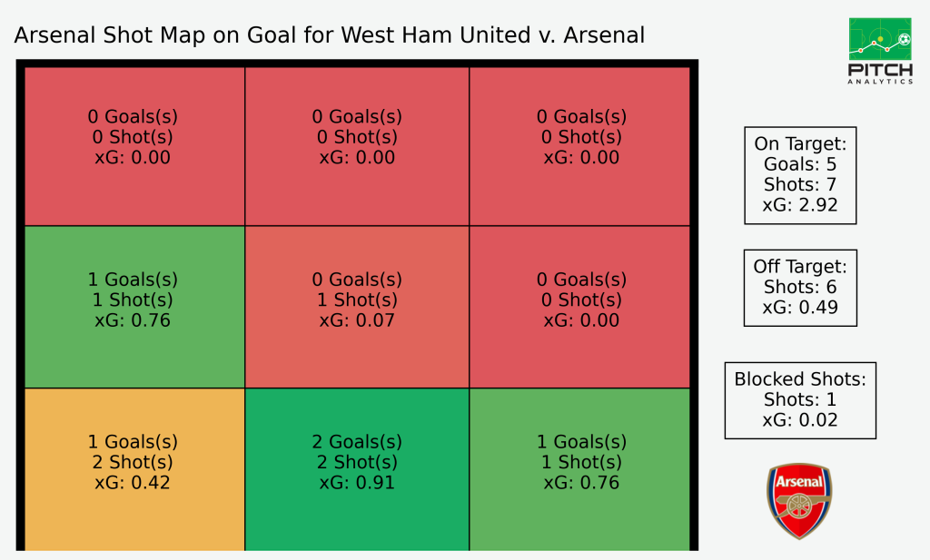Click the Pitch Analytics logo

(x=880, y=51)
